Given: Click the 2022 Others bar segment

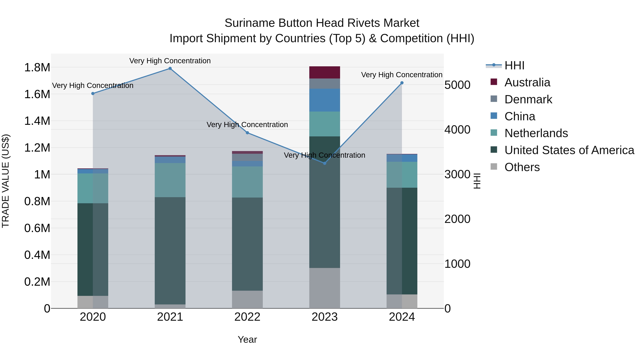Looking at the screenshot, I should tap(247, 299).
